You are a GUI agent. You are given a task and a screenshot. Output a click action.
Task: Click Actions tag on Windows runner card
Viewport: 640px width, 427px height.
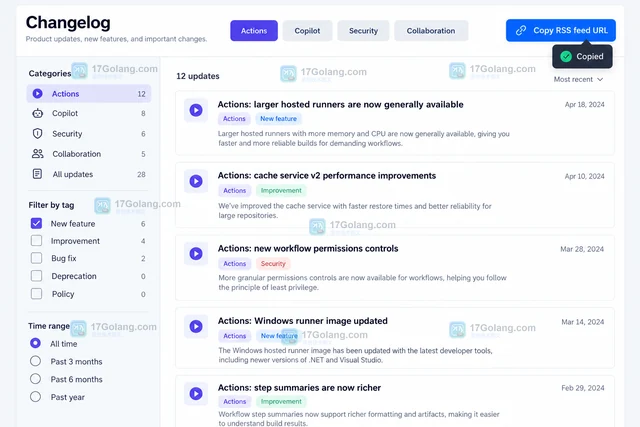tap(235, 336)
